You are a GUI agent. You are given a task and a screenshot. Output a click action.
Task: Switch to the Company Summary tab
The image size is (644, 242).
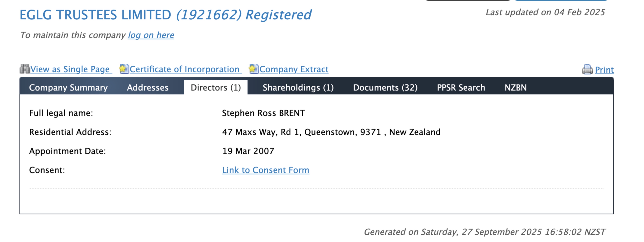pos(68,88)
